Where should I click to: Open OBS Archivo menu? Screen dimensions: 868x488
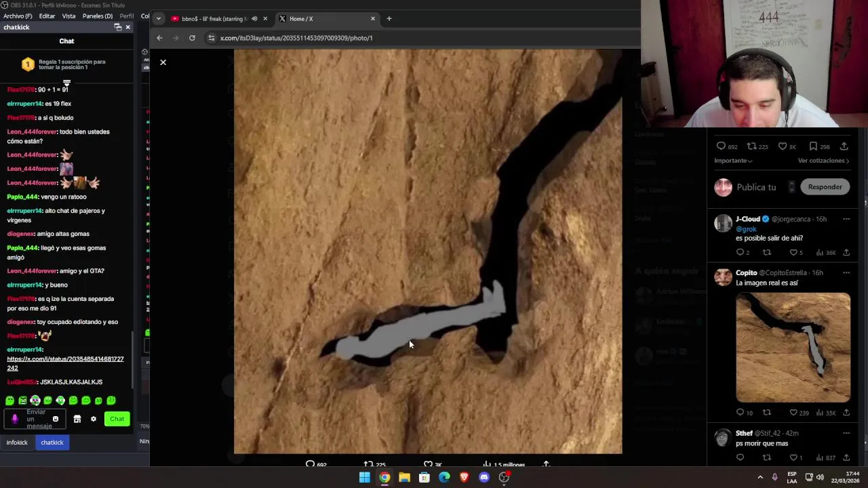(18, 16)
